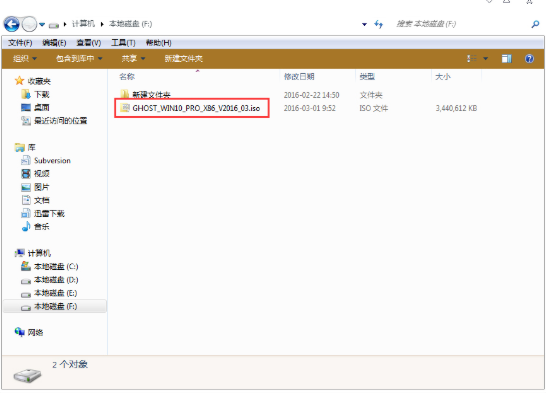Image resolution: width=546 pixels, height=393 pixels.
Task: Click the ISO file's icon
Action: pos(125,108)
